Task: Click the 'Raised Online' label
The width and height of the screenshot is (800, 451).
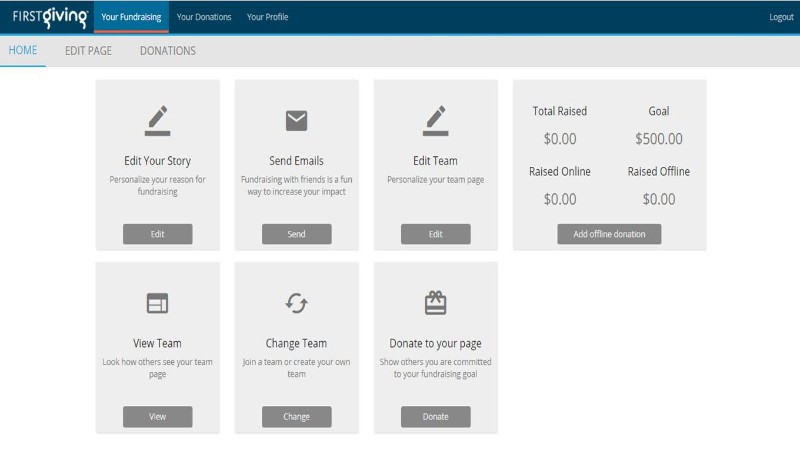Action: click(x=560, y=171)
